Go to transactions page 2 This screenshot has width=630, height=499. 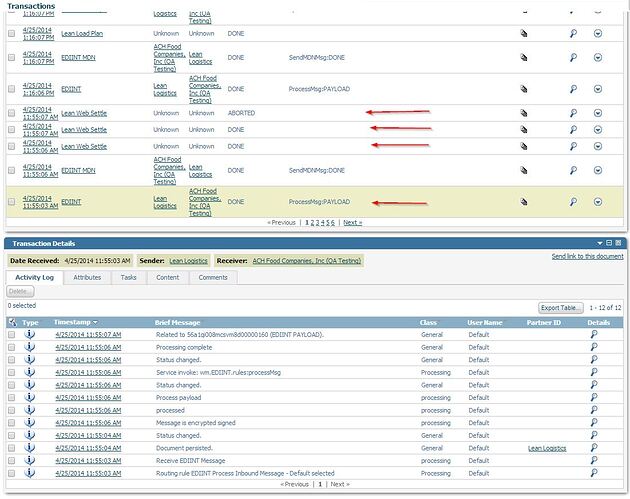coord(313,223)
